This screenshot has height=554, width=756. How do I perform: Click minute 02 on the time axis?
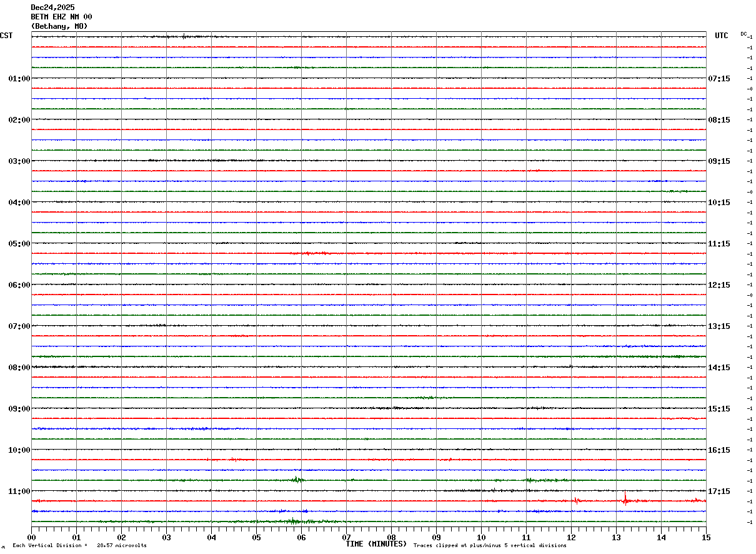(x=121, y=537)
